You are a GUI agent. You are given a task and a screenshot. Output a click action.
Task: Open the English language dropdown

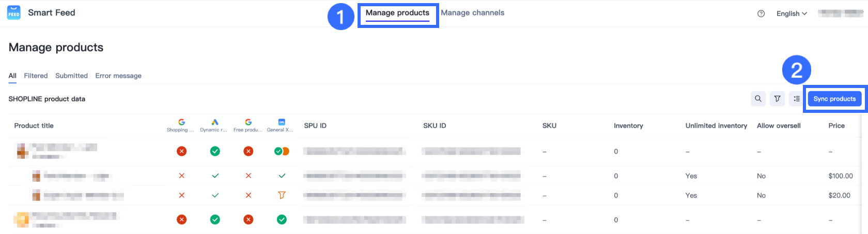(792, 14)
